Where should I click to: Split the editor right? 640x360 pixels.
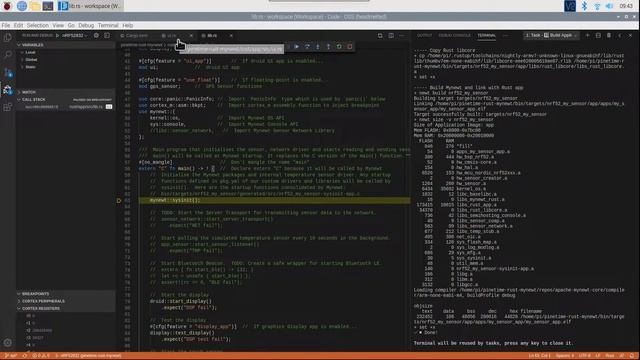point(391,36)
